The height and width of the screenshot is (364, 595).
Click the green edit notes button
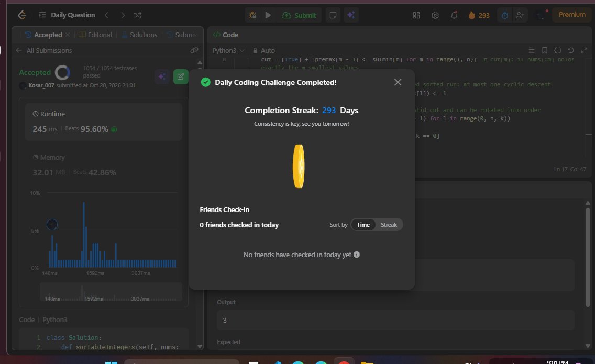pos(181,76)
